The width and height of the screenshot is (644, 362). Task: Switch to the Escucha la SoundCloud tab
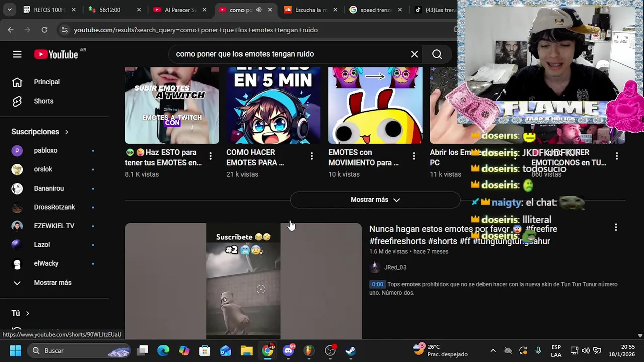(310, 10)
